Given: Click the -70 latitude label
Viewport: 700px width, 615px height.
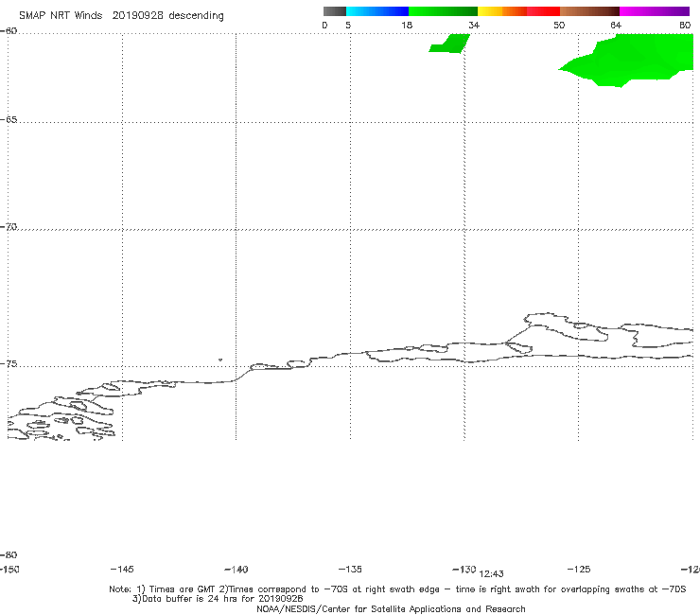Looking at the screenshot, I should coord(9,226).
